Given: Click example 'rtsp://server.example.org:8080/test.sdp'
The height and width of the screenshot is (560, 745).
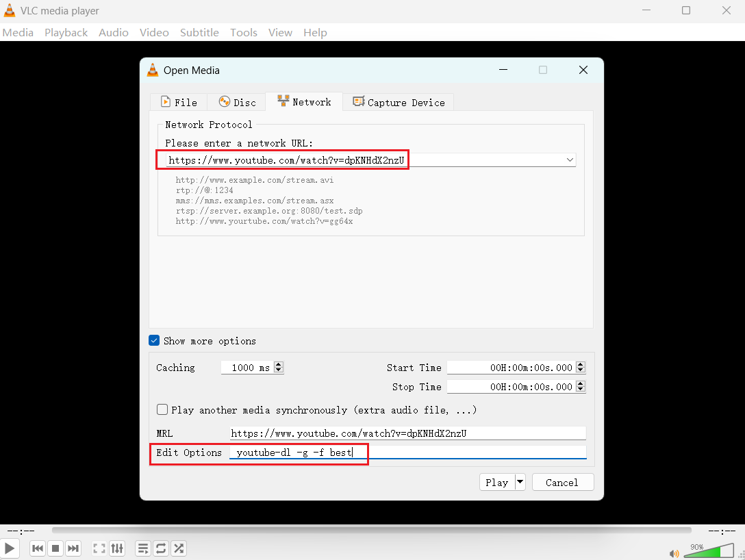Looking at the screenshot, I should (x=269, y=211).
